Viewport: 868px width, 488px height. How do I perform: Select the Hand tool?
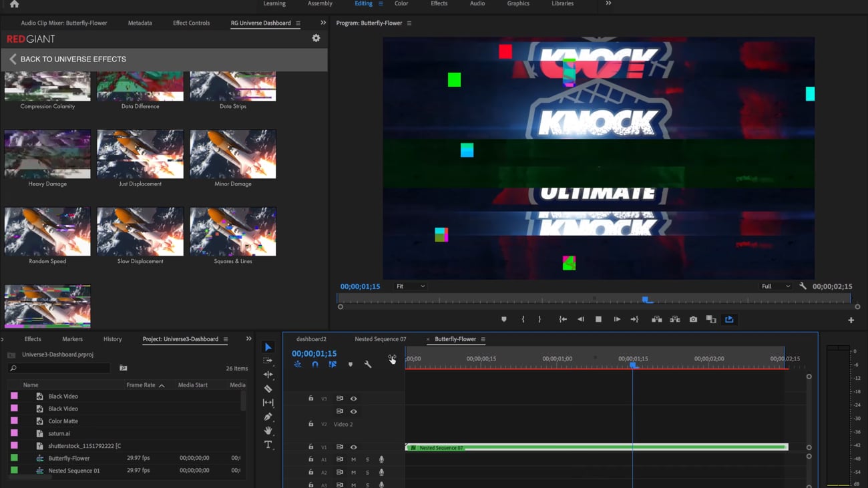[x=268, y=431]
